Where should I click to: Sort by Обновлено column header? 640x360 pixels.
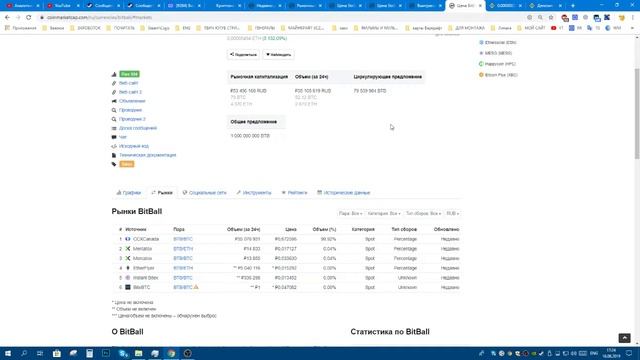pyautogui.click(x=446, y=229)
